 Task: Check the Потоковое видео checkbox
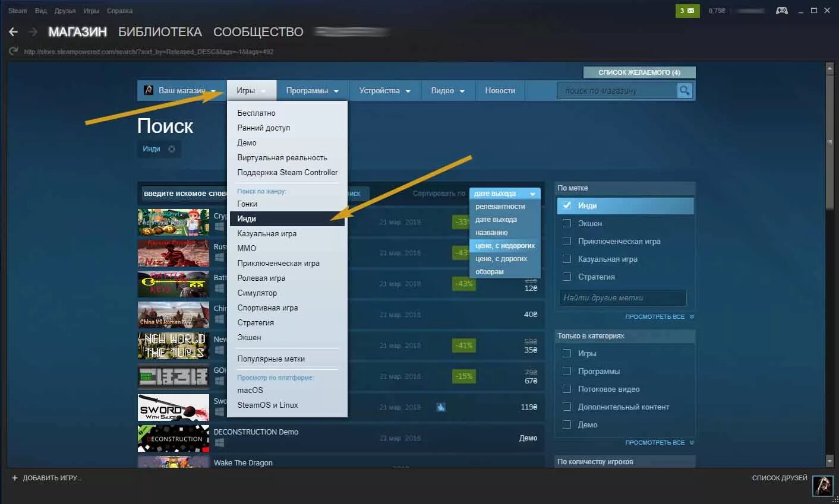tap(567, 389)
